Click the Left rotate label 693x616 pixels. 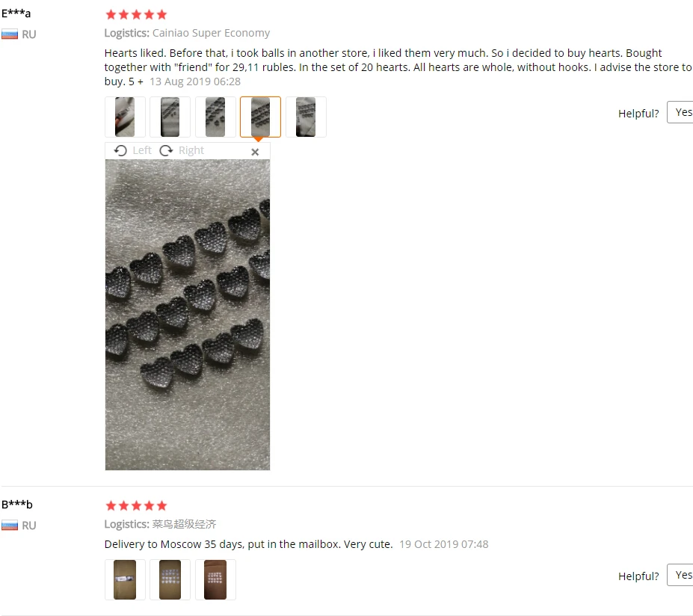pyautogui.click(x=142, y=151)
